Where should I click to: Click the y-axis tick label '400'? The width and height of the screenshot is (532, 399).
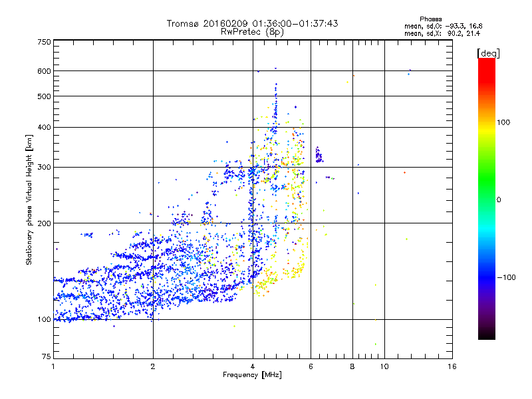coord(44,128)
